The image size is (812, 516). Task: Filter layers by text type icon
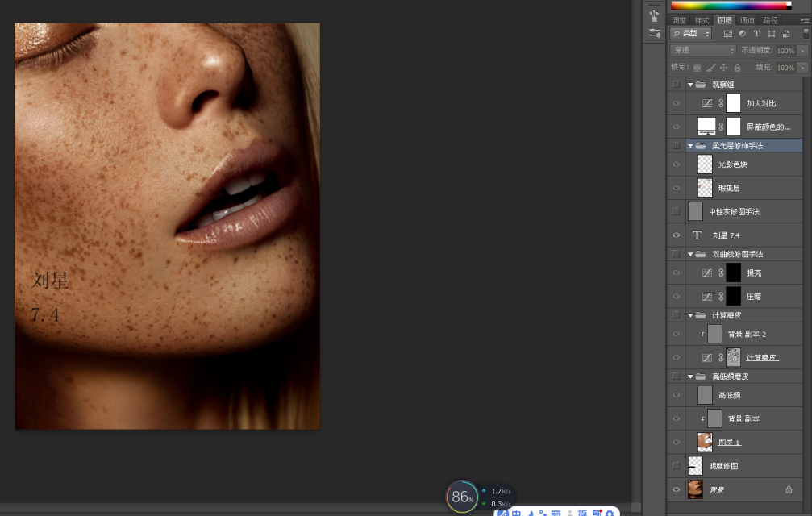[756, 34]
